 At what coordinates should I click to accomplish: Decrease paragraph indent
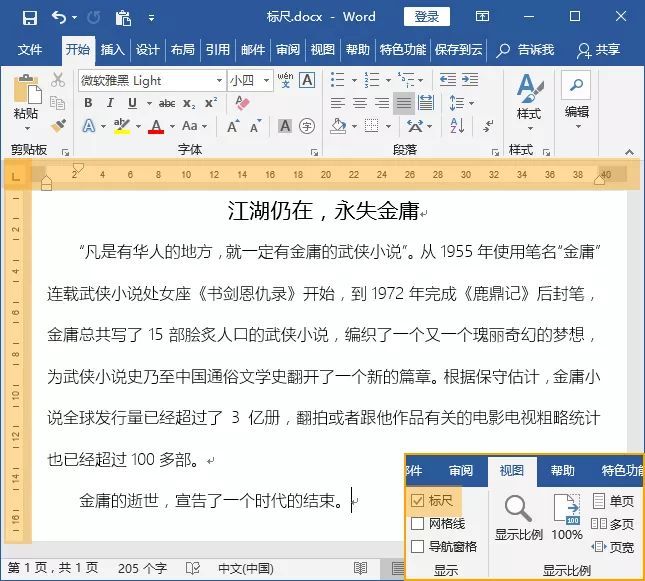[x=448, y=80]
